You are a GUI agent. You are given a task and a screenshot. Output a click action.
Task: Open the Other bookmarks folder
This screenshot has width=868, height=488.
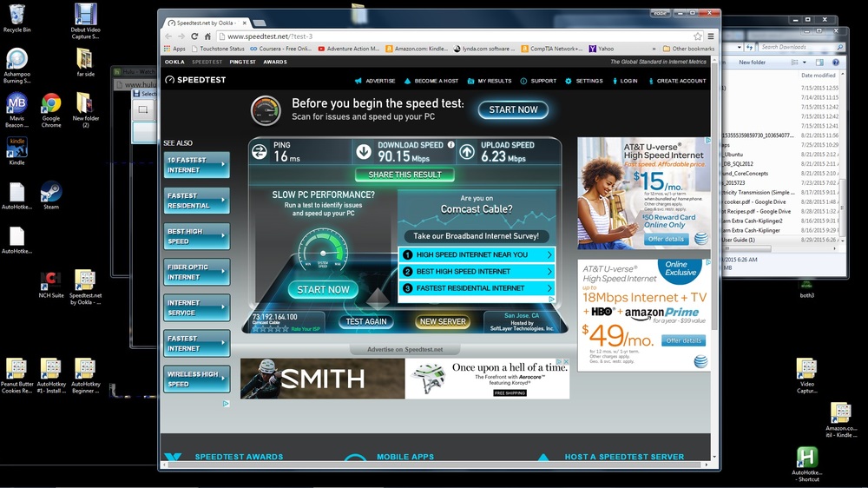688,49
